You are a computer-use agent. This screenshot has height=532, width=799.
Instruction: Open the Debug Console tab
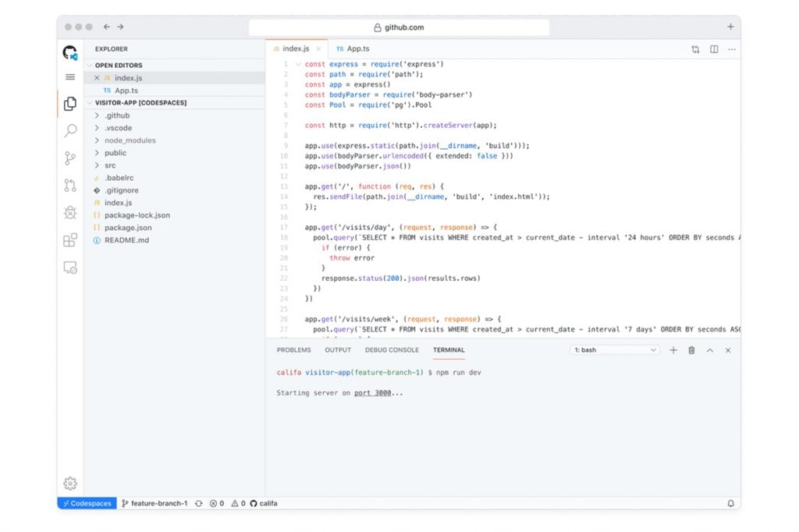(x=392, y=350)
